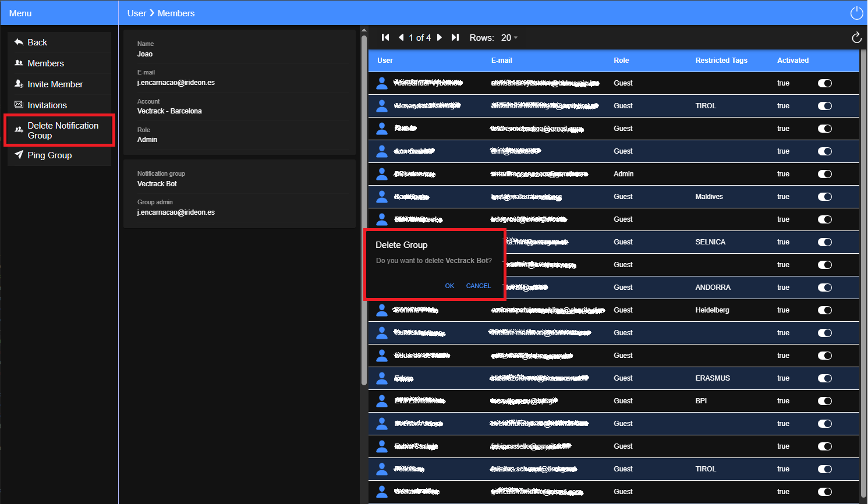Viewport: 868px width, 504px height.
Task: Sort table by User column header
Action: pos(385,61)
